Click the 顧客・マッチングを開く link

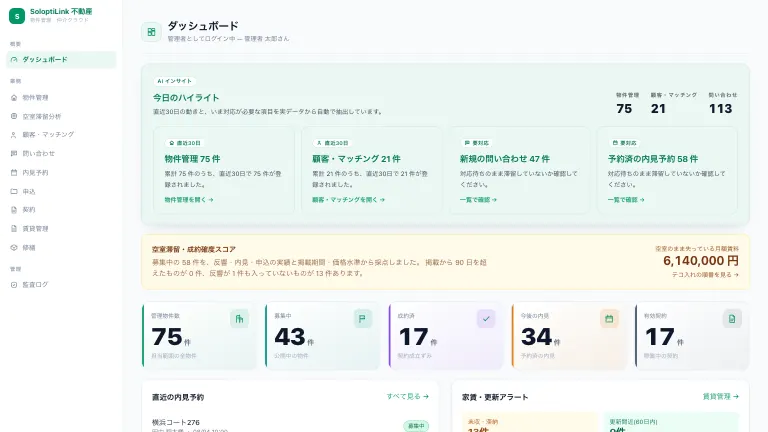pos(348,200)
